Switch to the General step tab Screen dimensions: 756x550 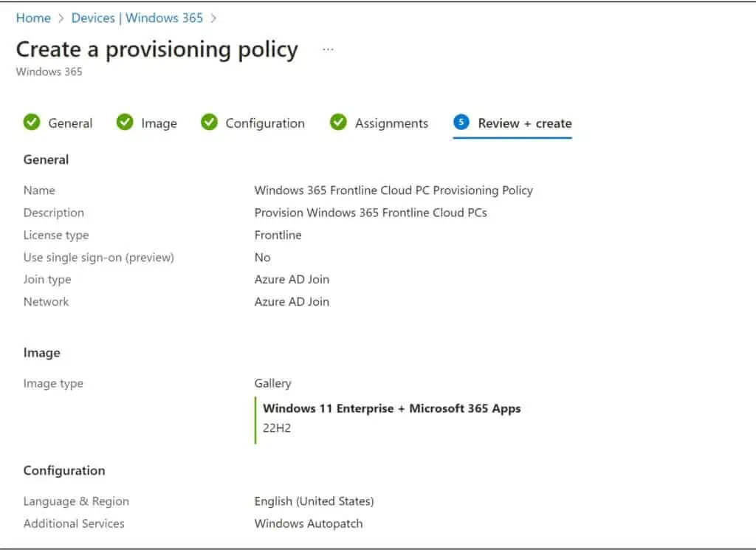58,123
